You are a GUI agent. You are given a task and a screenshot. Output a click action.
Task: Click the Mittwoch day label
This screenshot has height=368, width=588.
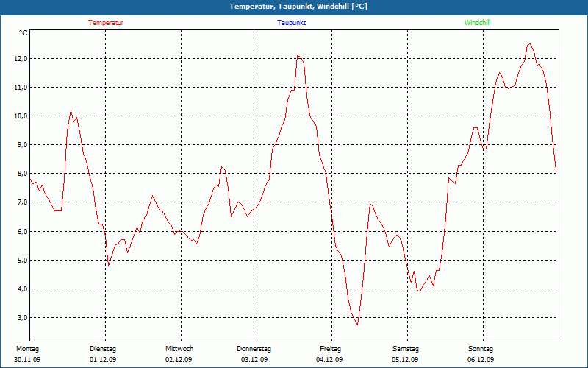[179, 349]
